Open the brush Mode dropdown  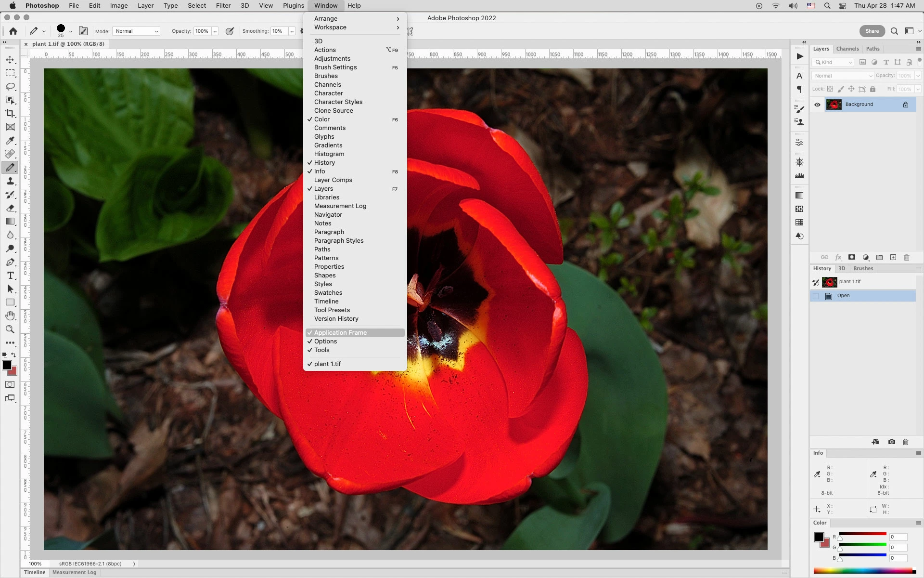click(x=137, y=31)
